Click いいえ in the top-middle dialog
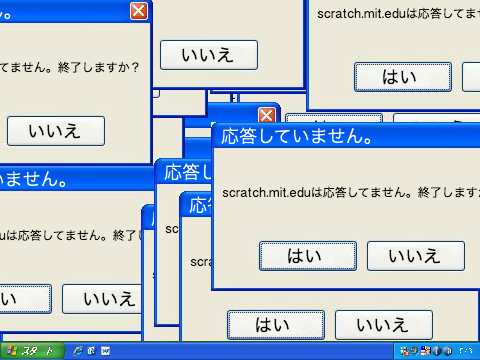Viewport: 480px width, 360px height. (x=209, y=55)
